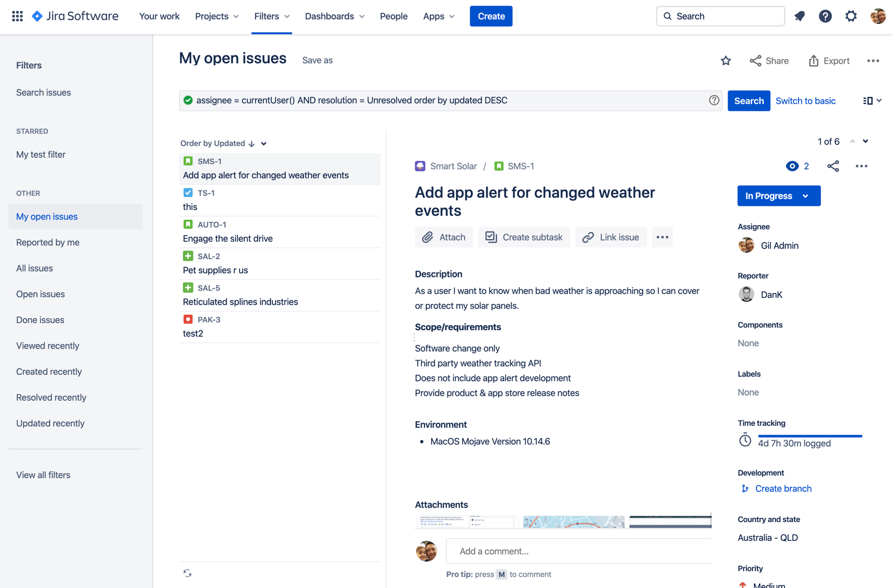Image resolution: width=892 pixels, height=588 pixels.
Task: Refresh the issue list with the refresh icon
Action: tap(188, 573)
